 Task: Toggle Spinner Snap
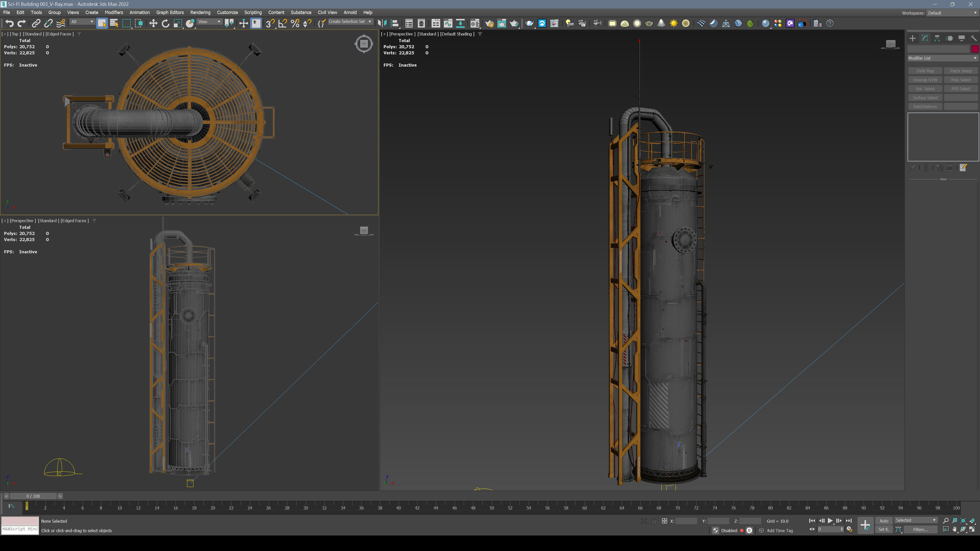pyautogui.click(x=307, y=23)
